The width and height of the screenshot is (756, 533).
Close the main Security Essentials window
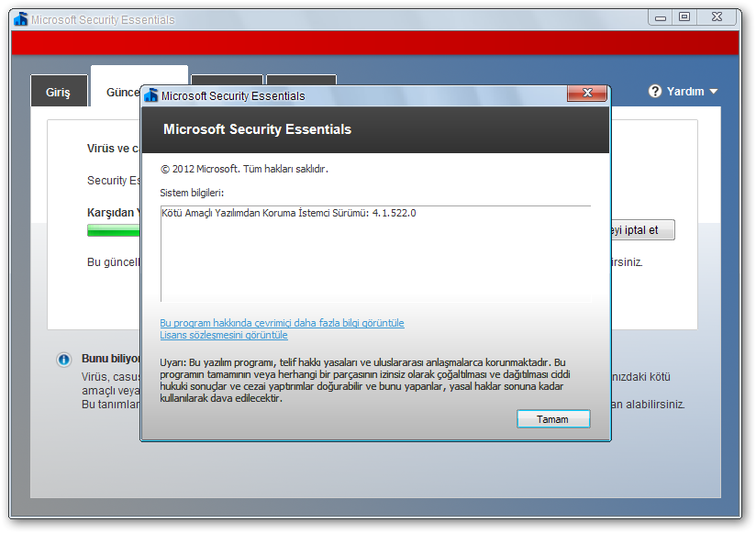(717, 17)
